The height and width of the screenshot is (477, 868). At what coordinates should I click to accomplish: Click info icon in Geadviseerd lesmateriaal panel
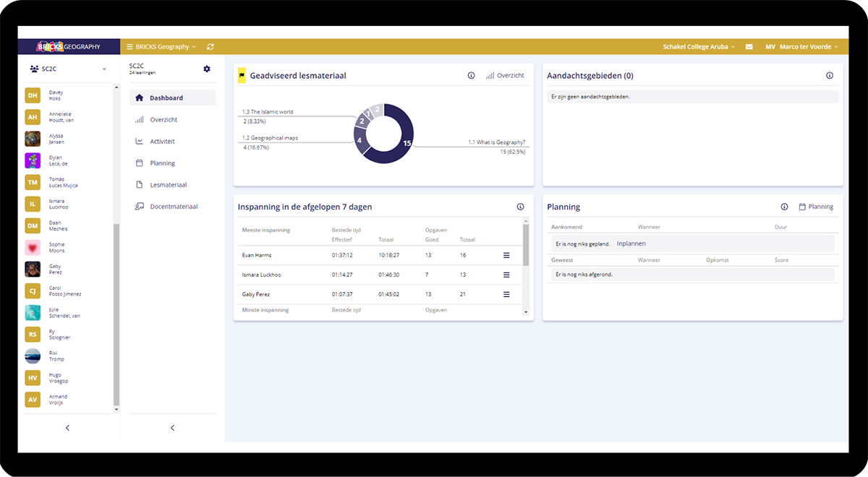[x=471, y=75]
